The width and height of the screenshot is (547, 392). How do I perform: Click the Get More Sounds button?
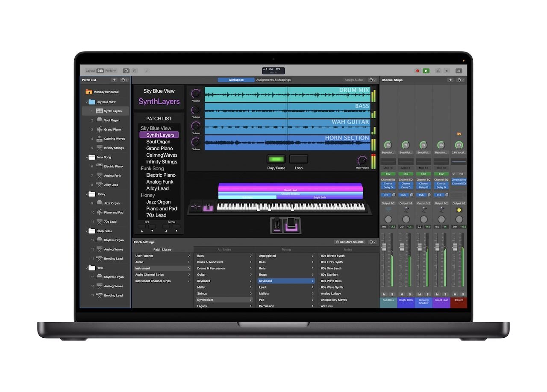click(x=349, y=242)
